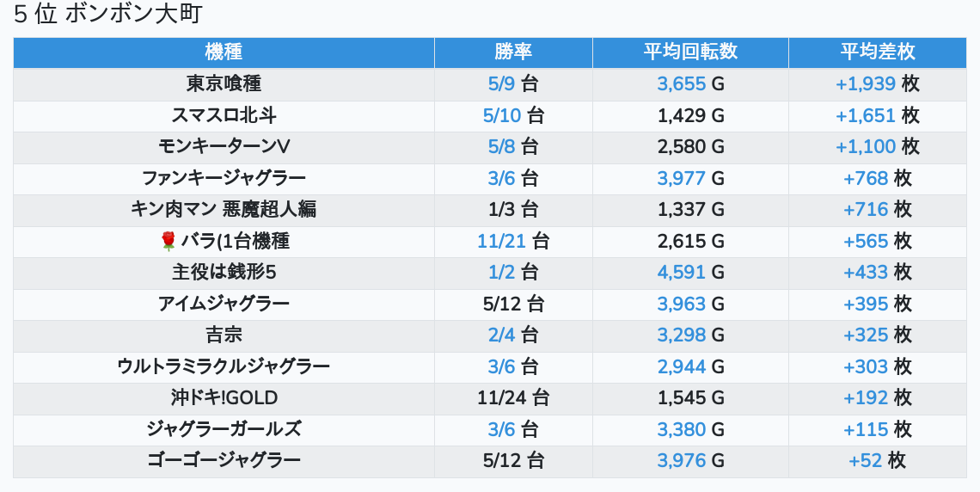Click the アイムジャグラー machine name

(x=224, y=304)
